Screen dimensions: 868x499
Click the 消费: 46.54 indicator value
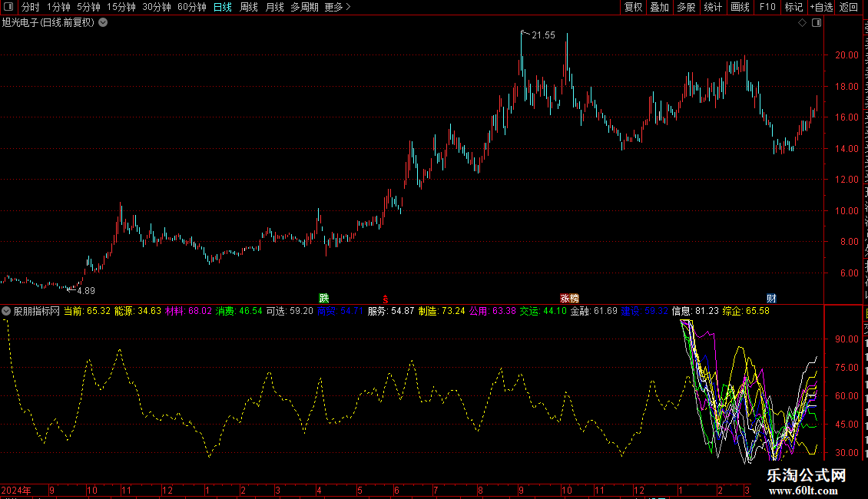tap(239, 311)
